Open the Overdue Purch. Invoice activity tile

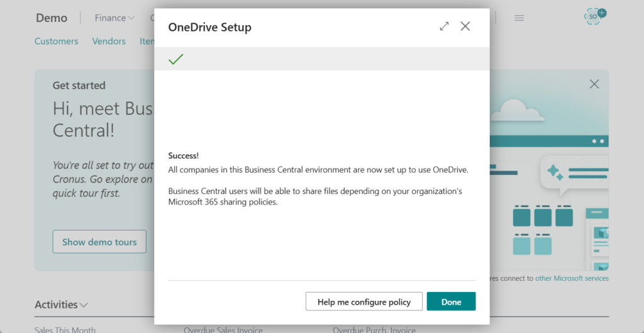[374, 329]
